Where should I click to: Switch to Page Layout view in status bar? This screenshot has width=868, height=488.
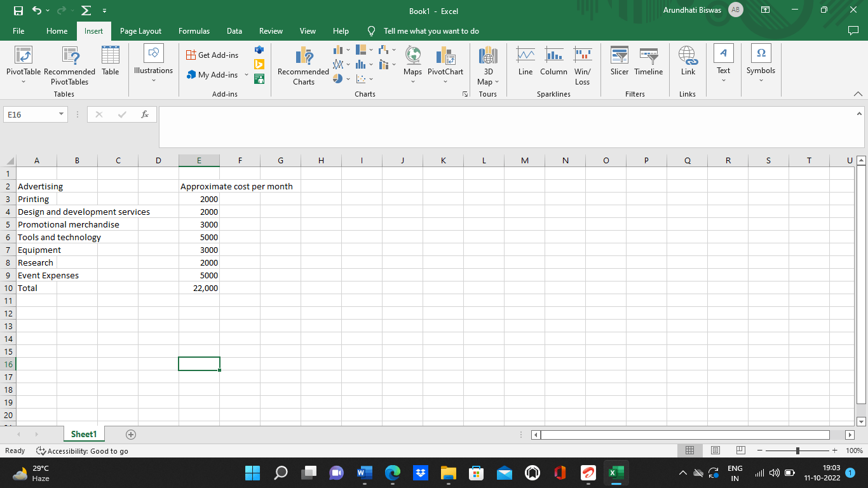(x=715, y=451)
